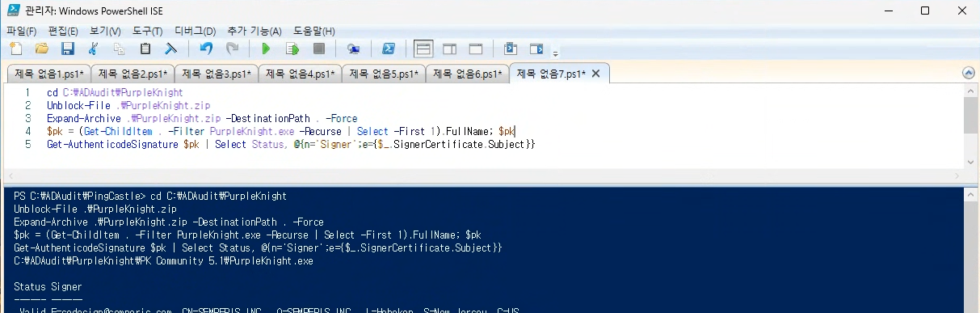Create a new script with the New icon
This screenshot has width=980, height=313.
click(15, 49)
